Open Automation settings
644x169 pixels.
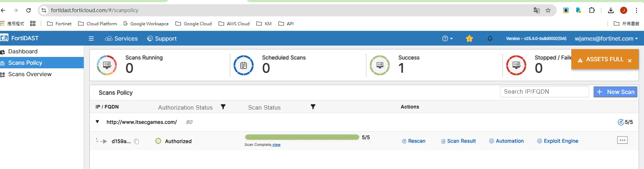click(x=506, y=141)
